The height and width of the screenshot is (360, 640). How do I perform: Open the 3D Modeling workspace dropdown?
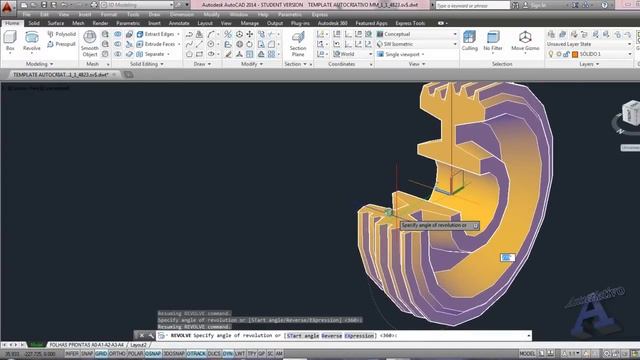(x=137, y=5)
